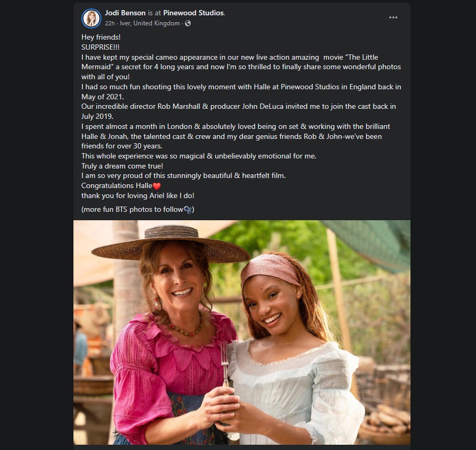Viewport: 476px width, 450px height.
Task: Open the Jodi Benson name link
Action: pos(125,13)
